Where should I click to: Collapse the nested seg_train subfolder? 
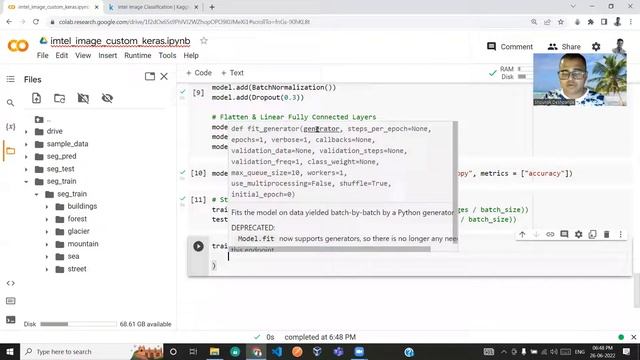pos(37,194)
